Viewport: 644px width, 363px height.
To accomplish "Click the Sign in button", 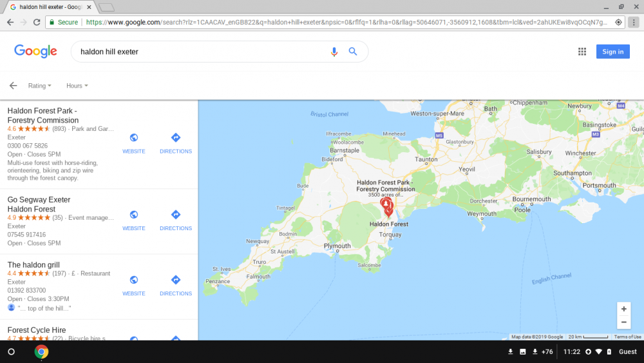I will [x=613, y=52].
